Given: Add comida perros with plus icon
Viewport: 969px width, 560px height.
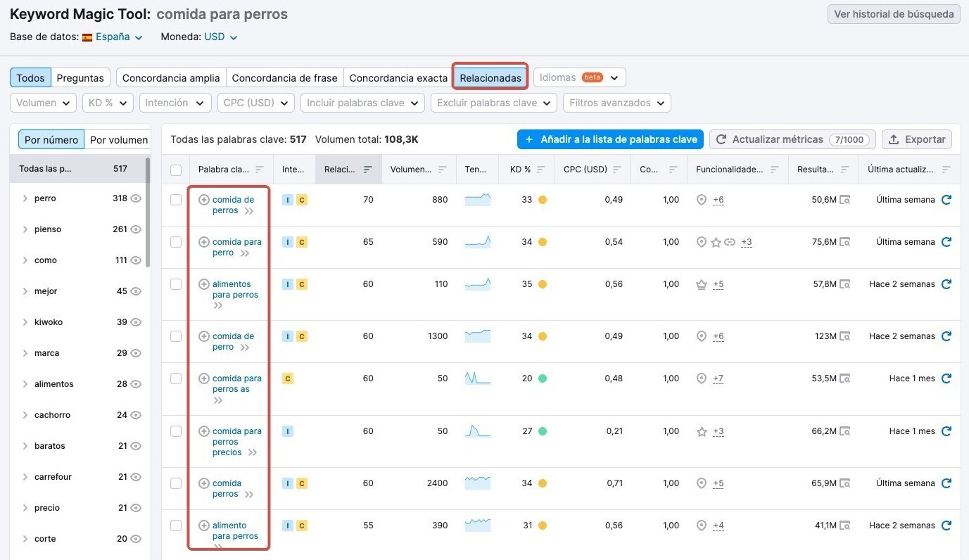Looking at the screenshot, I should tap(204, 483).
